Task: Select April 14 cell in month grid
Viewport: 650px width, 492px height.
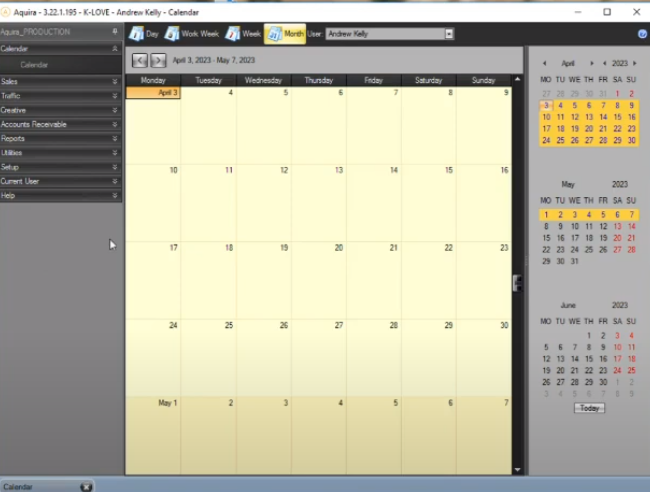Action: [x=374, y=203]
